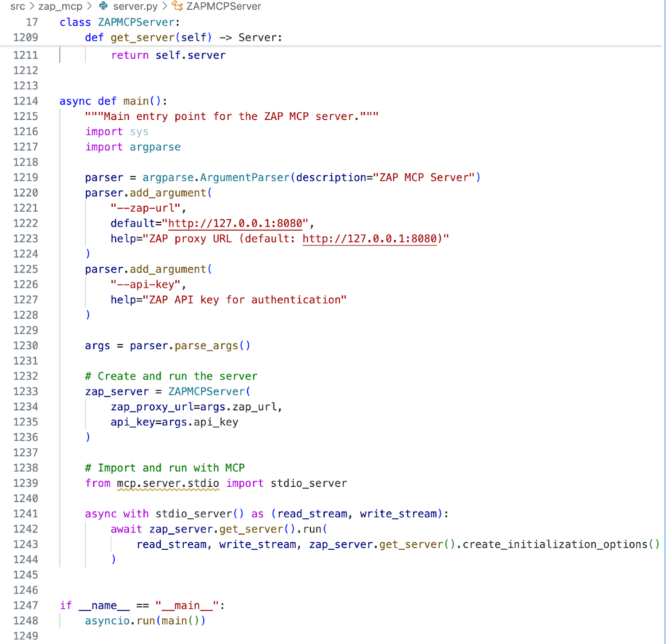Click comment '# Import and run with MCP'
This screenshot has height=644, width=666.
click(165, 468)
